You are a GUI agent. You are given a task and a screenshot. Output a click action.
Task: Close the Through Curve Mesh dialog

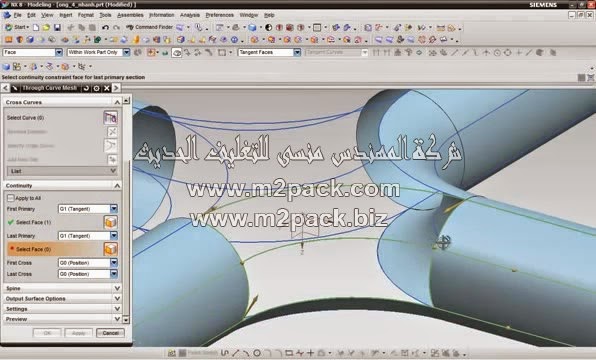[107, 88]
